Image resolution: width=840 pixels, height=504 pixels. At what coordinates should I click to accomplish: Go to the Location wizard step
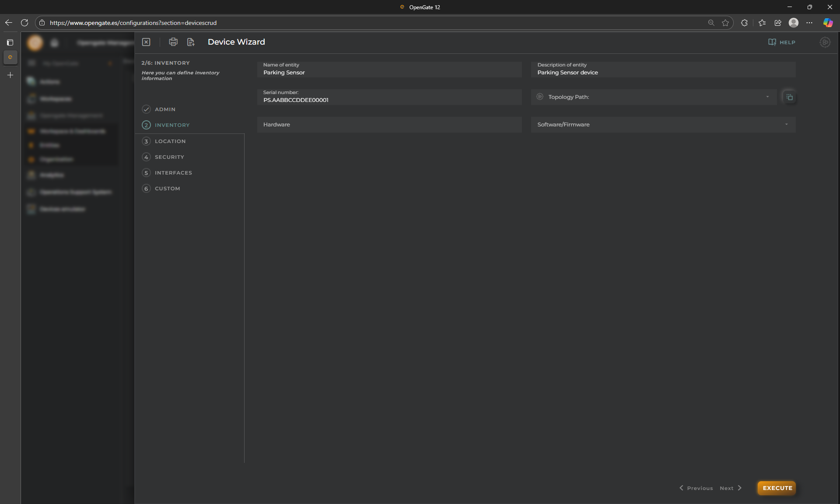click(170, 141)
